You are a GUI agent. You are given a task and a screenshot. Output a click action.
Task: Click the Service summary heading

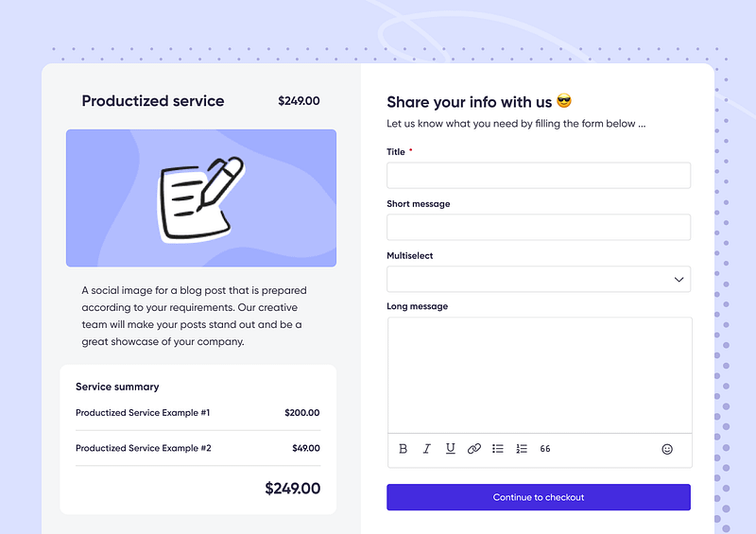point(117,387)
